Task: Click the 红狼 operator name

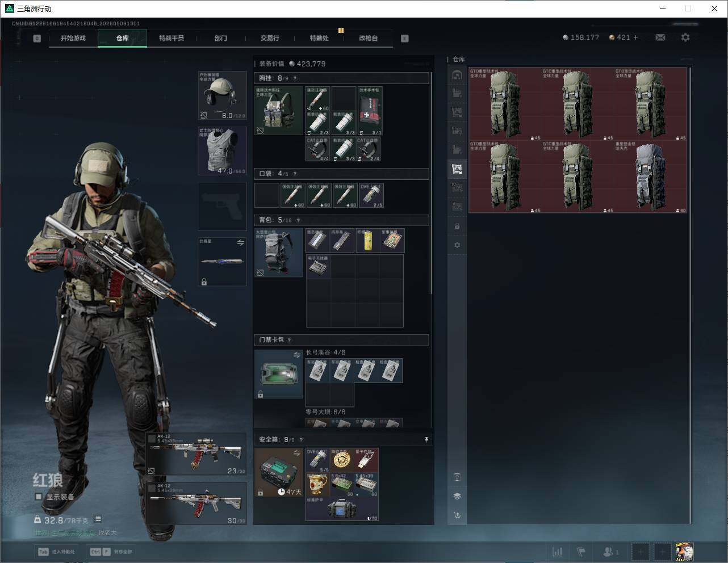Action: pos(48,480)
